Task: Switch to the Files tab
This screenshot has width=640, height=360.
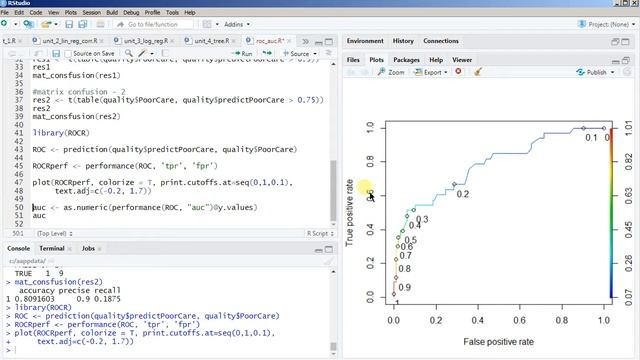Action: point(353,60)
